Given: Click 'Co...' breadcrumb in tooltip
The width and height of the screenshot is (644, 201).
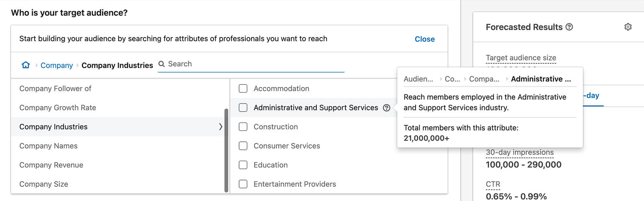Looking at the screenshot, I should coord(452,79).
